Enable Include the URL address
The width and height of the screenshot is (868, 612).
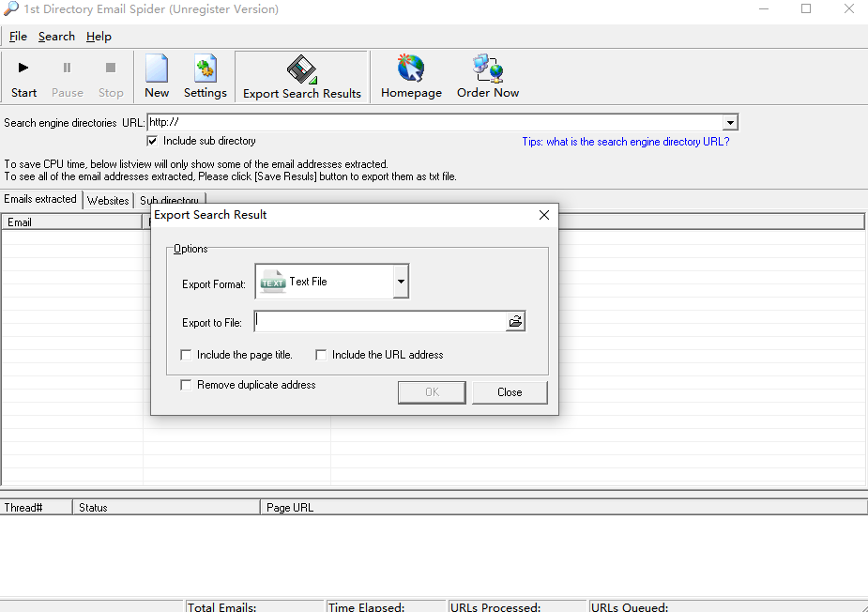click(x=321, y=355)
